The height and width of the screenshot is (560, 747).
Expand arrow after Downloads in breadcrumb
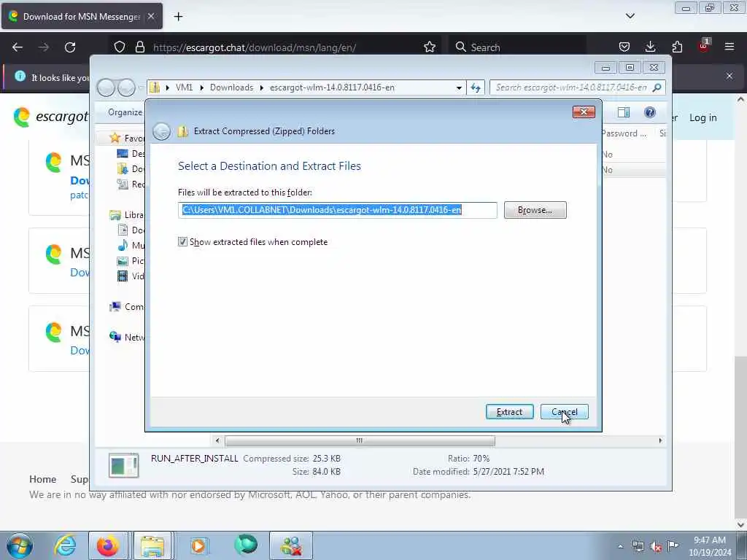[262, 87]
